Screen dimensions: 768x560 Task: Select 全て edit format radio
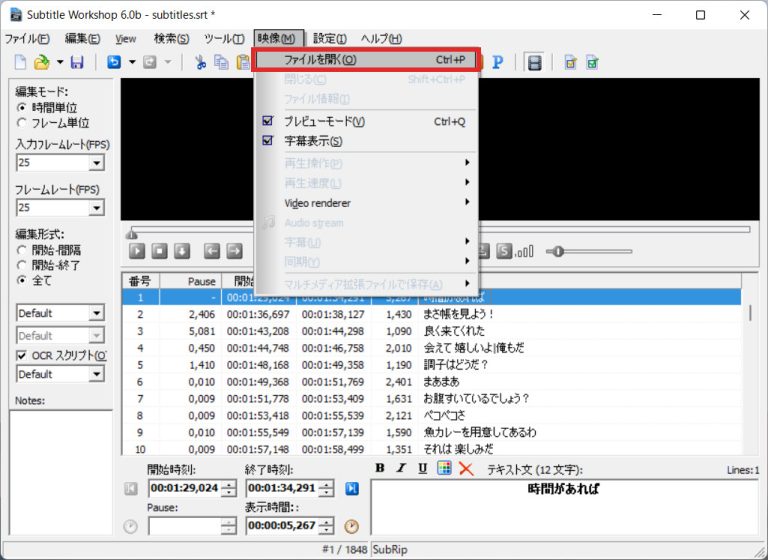[x=22, y=281]
